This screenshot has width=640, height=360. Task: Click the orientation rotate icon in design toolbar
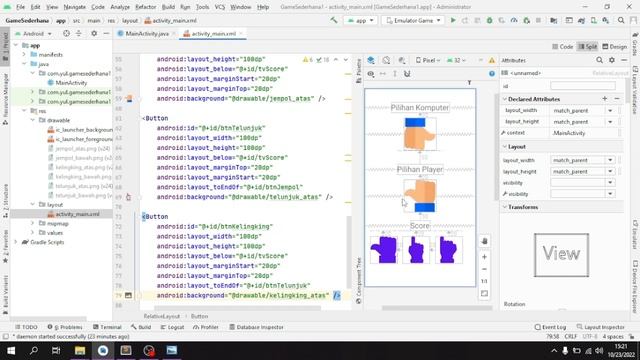coord(386,60)
